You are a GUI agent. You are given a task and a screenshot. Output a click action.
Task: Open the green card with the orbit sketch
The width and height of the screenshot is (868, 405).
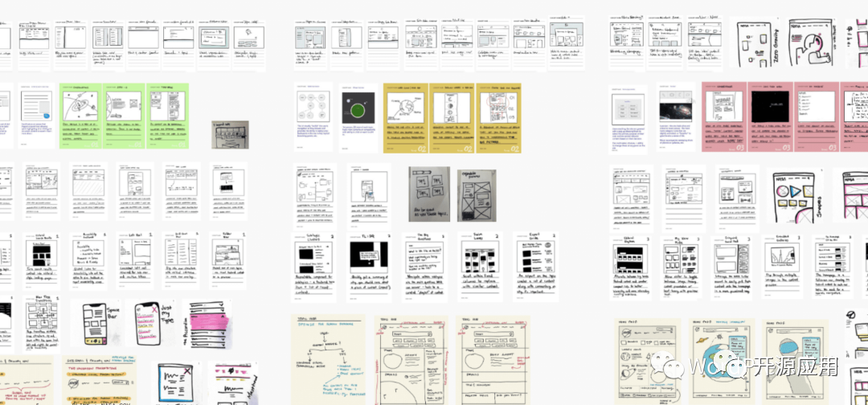(81, 115)
